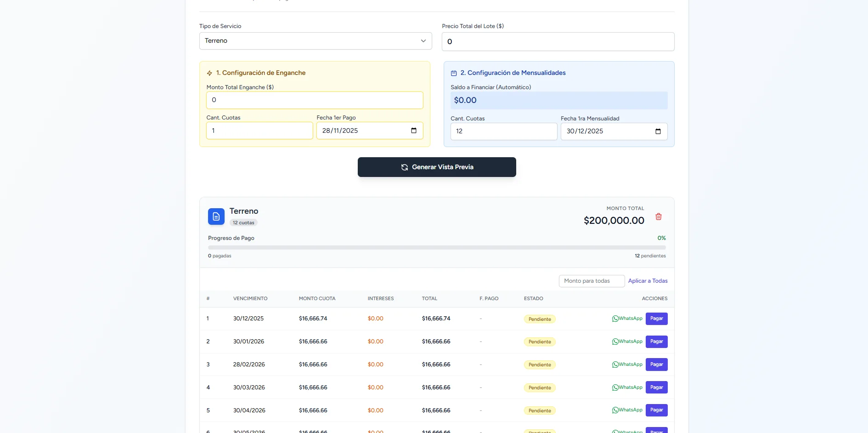This screenshot has width=868, height=433.
Task: Click the Fecha 1ra Mensualidad date field
Action: click(614, 131)
